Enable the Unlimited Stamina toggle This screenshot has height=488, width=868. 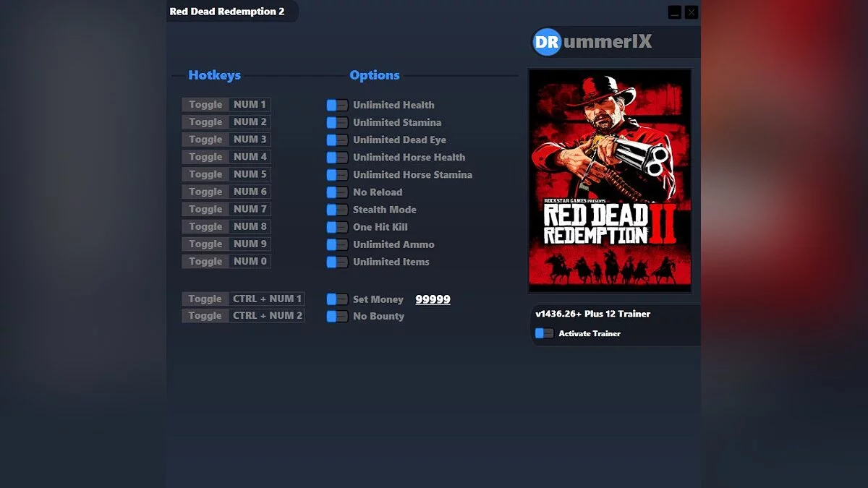336,122
